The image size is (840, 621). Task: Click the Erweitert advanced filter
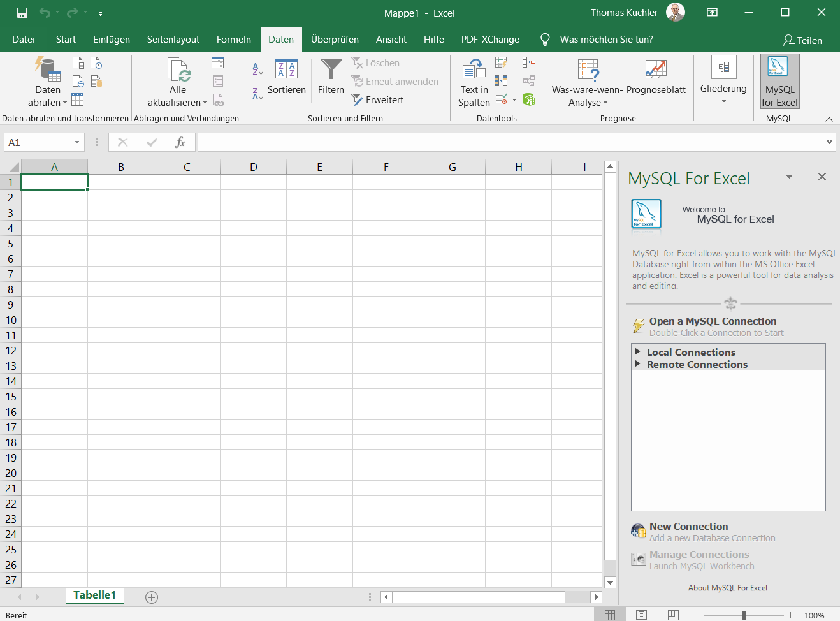tap(377, 100)
